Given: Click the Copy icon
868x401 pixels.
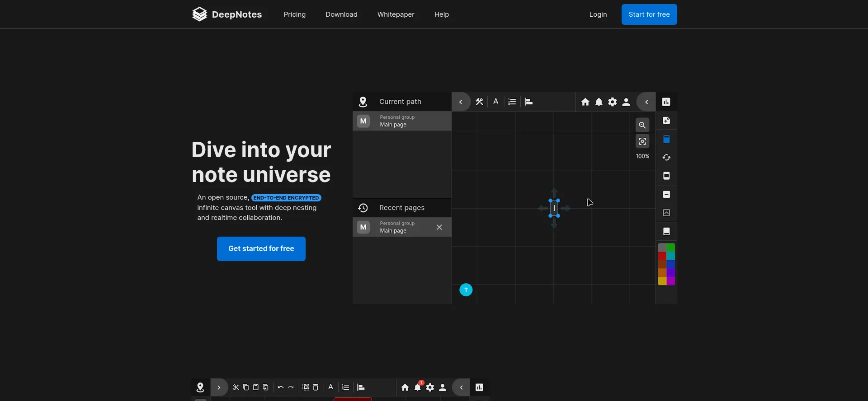Looking at the screenshot, I should pos(246,387).
